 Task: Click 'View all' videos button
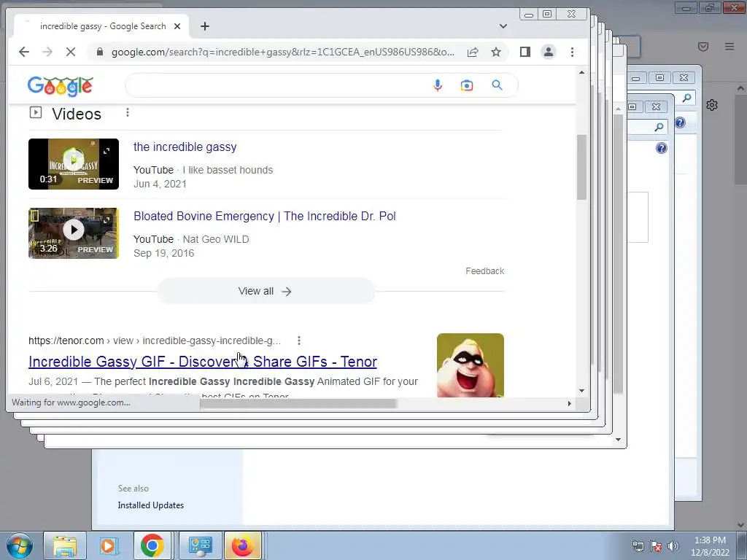tap(266, 291)
